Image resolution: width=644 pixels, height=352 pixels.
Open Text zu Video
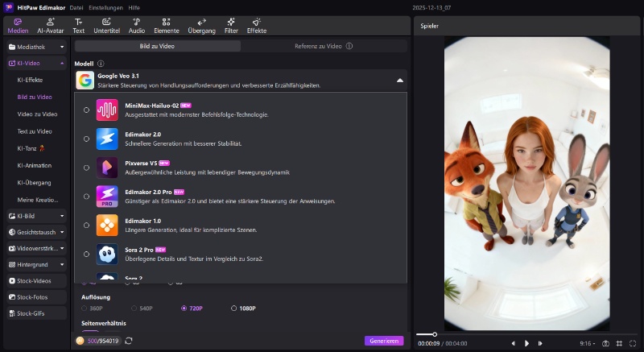[35, 131]
